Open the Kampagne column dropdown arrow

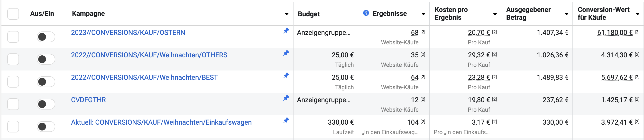point(286,14)
